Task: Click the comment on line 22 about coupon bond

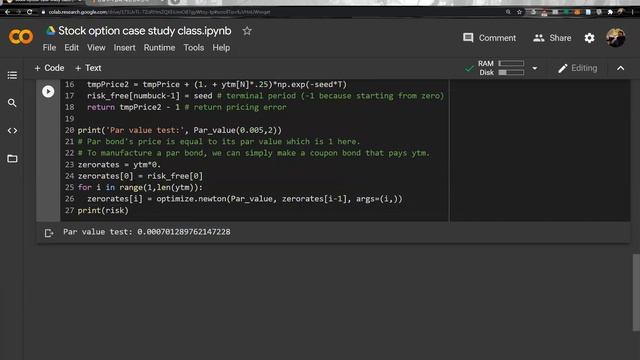Action: click(253, 153)
